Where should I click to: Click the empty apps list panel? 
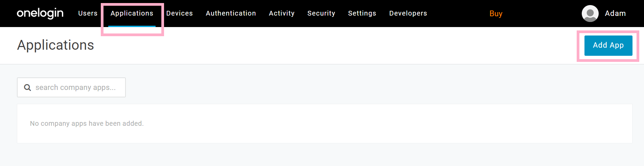324,123
